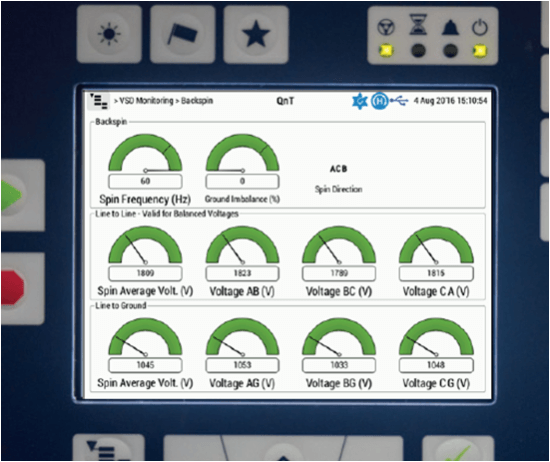Tap the blue H status icon

[x=380, y=101]
